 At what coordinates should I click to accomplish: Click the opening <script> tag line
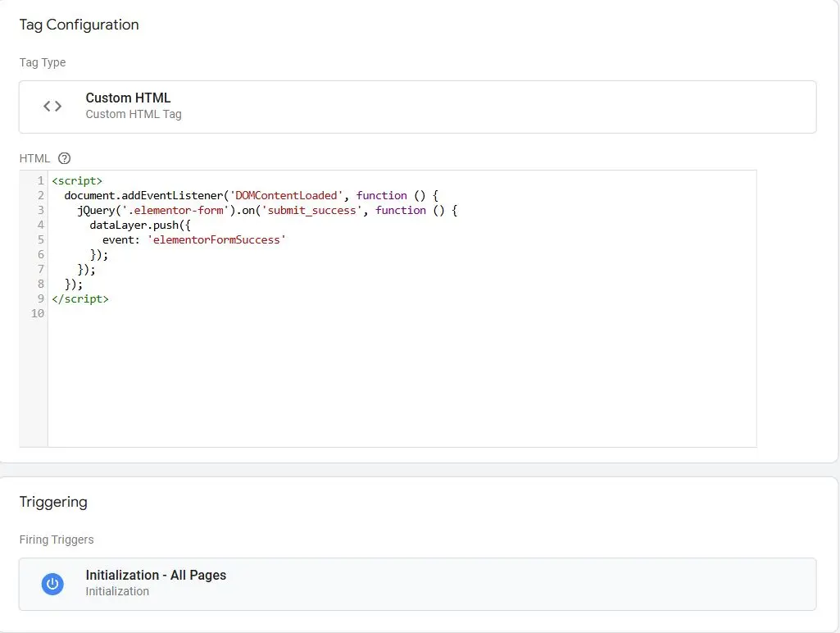point(77,180)
